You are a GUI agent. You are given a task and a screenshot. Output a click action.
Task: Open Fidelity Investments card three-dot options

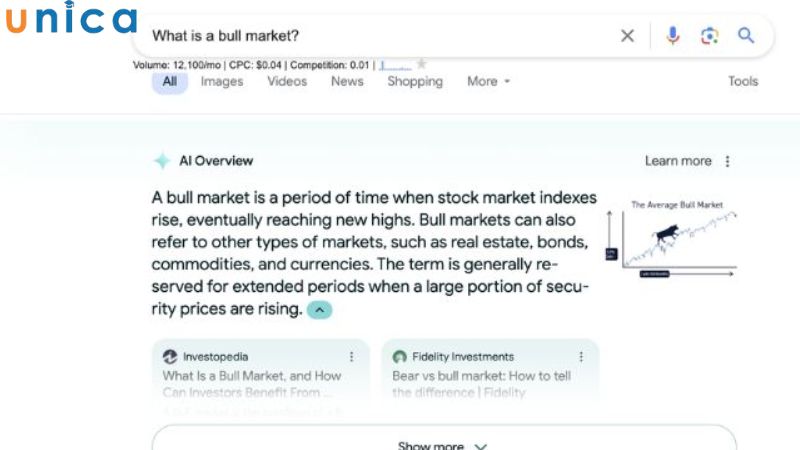581,356
